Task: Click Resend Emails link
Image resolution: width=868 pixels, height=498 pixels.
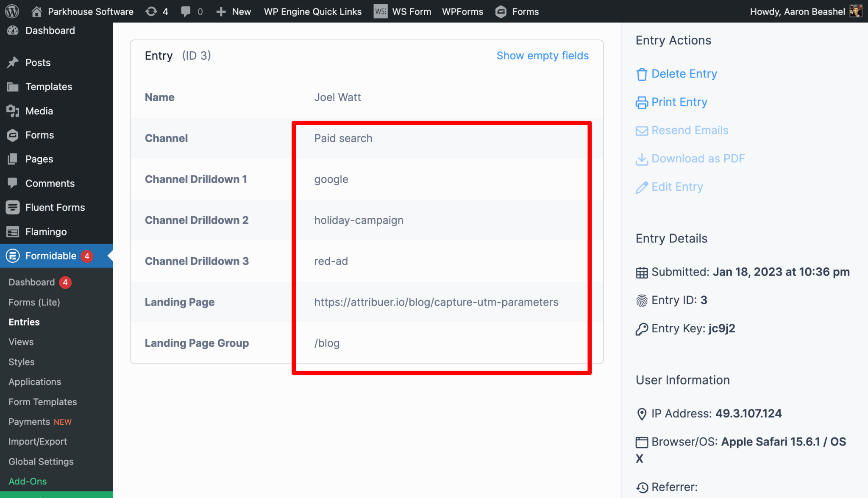Action: click(x=690, y=130)
